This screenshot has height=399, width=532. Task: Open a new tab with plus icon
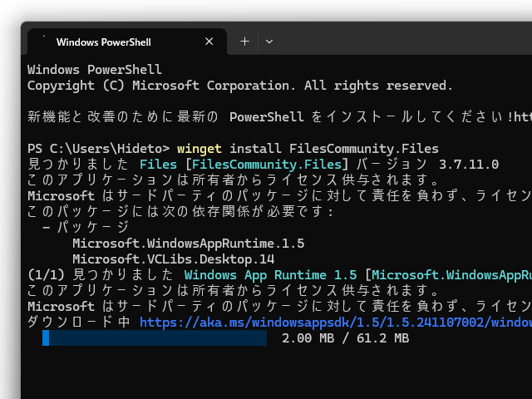[244, 41]
